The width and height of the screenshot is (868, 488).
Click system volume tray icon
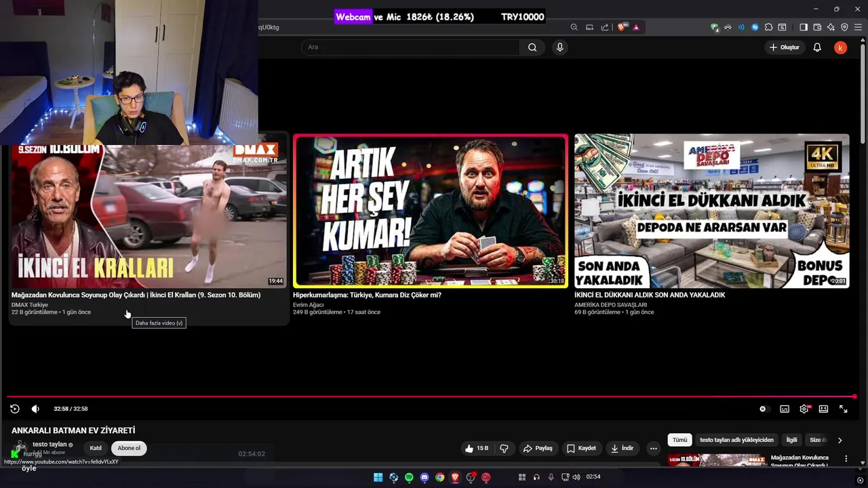pos(576,477)
